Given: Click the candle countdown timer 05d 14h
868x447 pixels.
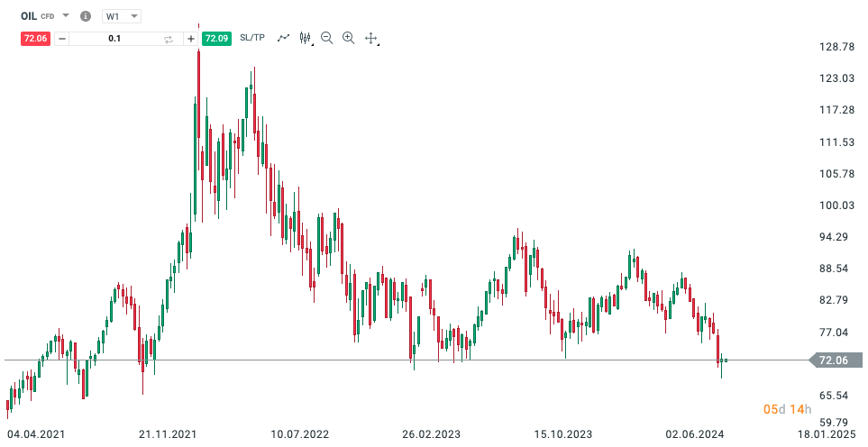Looking at the screenshot, I should pyautogui.click(x=788, y=410).
